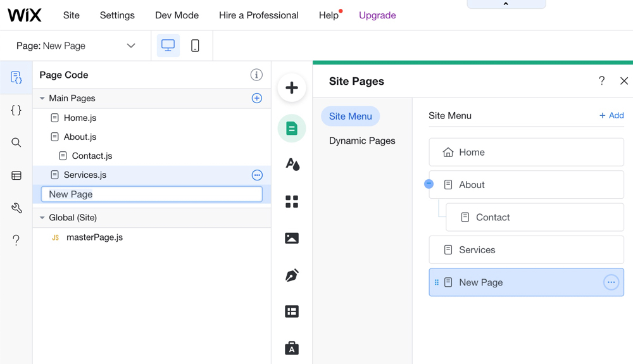Select the Site Menu tab

tap(351, 116)
